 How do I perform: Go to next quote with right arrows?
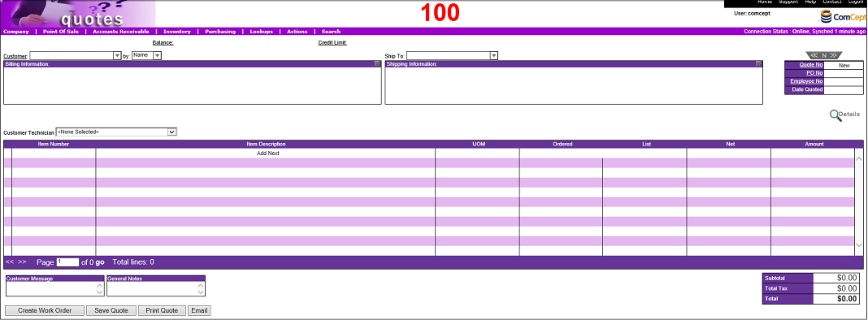pos(833,54)
